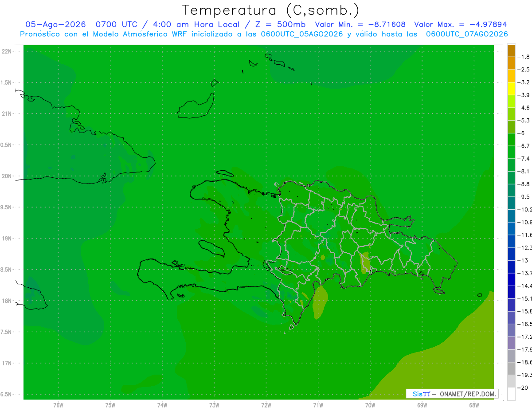Viewport: 532px width, 411px height.
Task: Click the '-20' colorbar label
Action: (523, 388)
